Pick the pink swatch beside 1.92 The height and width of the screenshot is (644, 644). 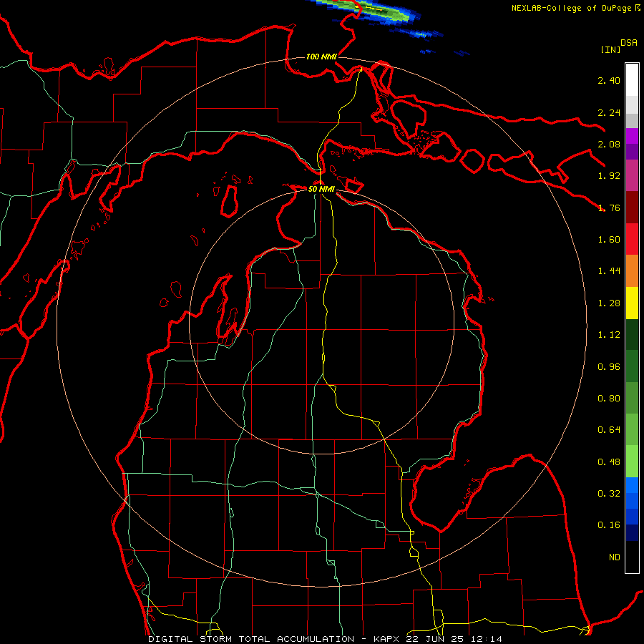(x=632, y=175)
